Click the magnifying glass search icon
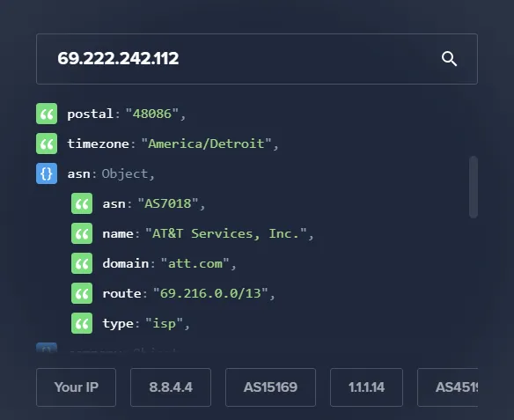 [x=449, y=59]
